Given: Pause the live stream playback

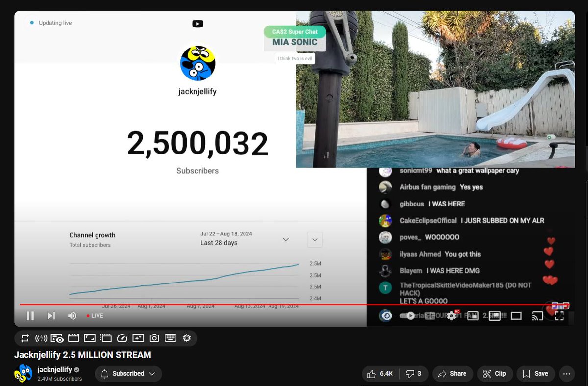Looking at the screenshot, I should click(x=30, y=316).
